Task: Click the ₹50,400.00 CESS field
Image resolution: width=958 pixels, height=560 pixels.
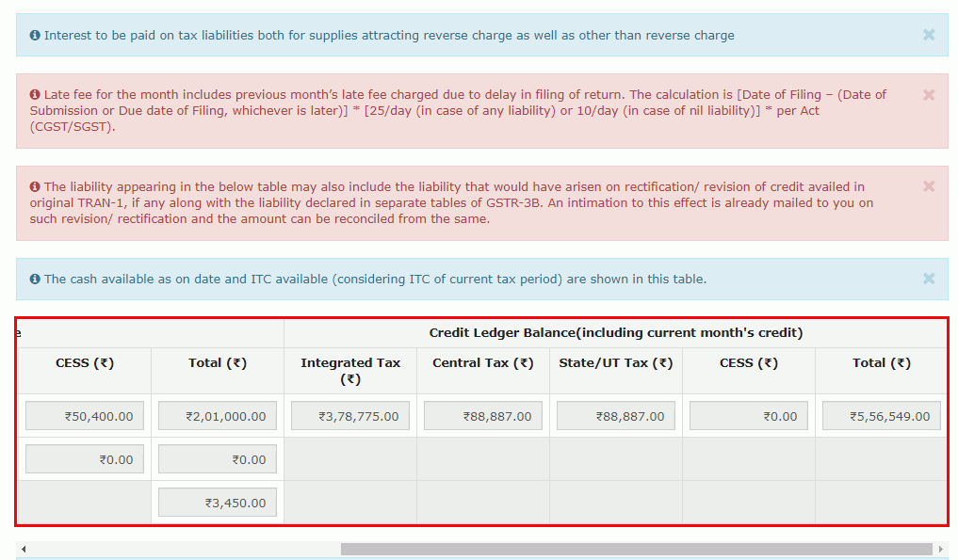Action: point(85,416)
